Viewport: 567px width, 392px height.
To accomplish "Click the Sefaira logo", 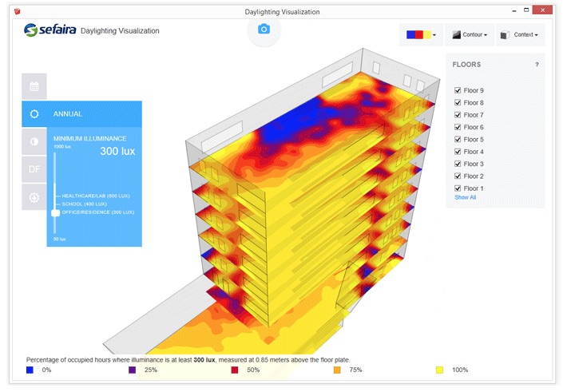I will [x=50, y=30].
